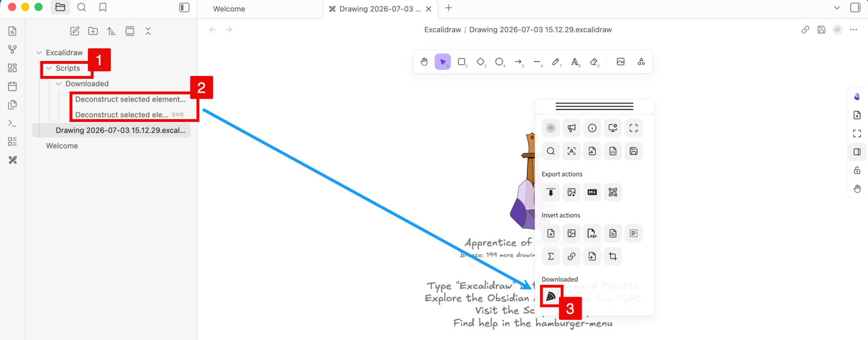This screenshot has height=340, width=868.
Task: Click the export library download arrow icon
Action: click(551, 192)
